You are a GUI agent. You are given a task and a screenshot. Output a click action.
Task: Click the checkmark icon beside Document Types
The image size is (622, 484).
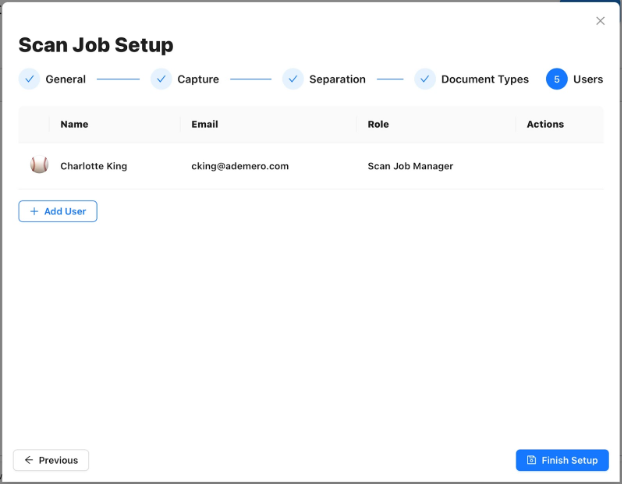pyautogui.click(x=425, y=79)
